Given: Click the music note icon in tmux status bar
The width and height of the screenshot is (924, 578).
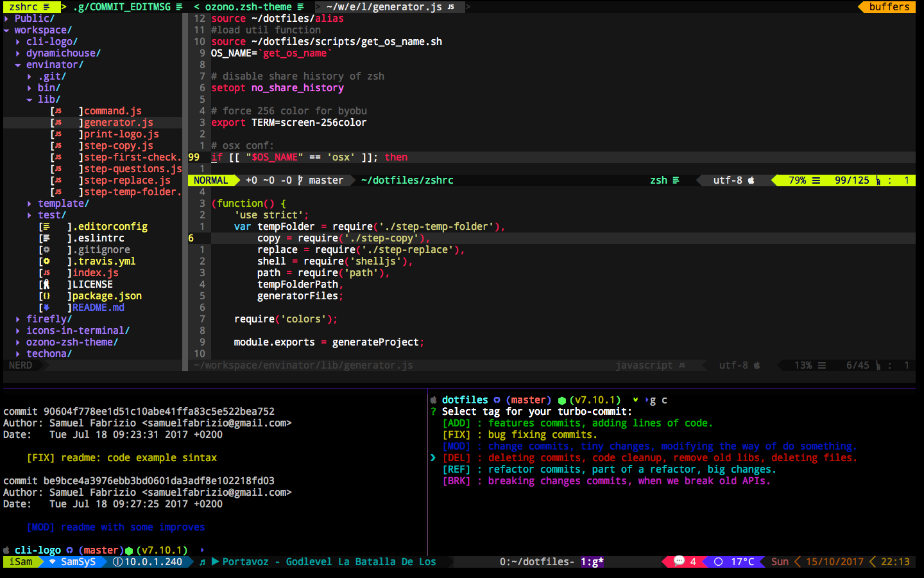Looking at the screenshot, I should click(x=202, y=562).
